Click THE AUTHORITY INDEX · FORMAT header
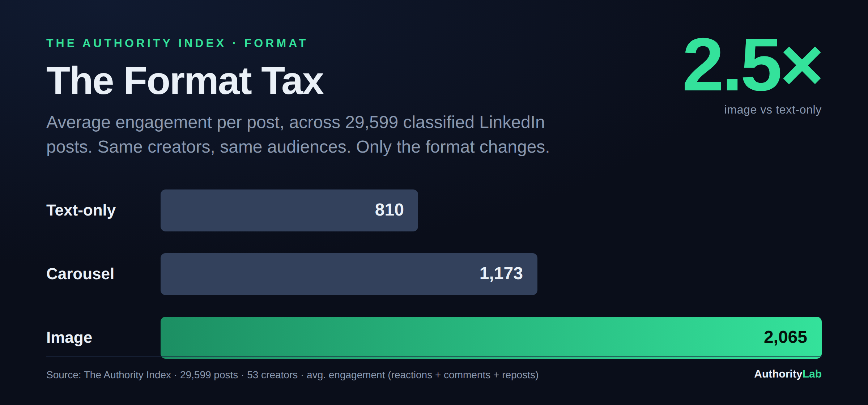The width and height of the screenshot is (868, 405). 177,43
